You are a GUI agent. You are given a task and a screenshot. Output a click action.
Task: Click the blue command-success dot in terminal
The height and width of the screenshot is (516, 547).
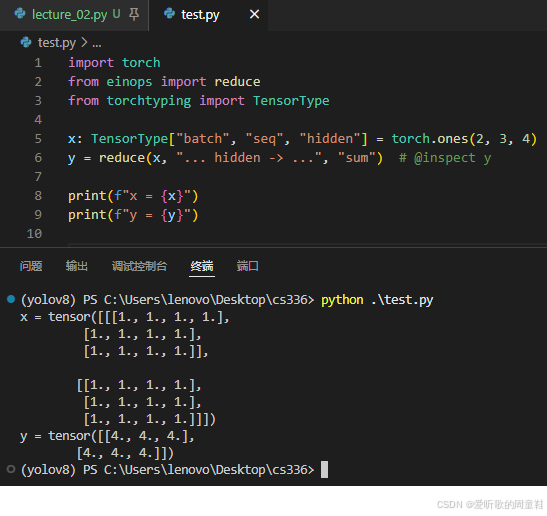coord(11,299)
